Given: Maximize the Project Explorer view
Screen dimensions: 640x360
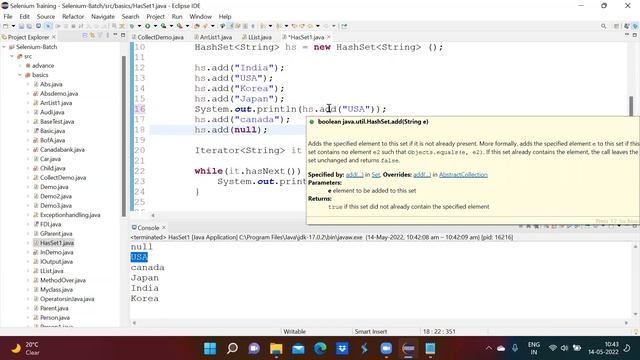Looking at the screenshot, I should pos(123,35).
